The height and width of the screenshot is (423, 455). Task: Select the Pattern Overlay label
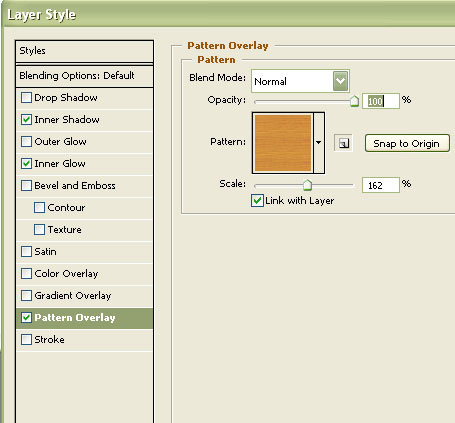pos(75,318)
